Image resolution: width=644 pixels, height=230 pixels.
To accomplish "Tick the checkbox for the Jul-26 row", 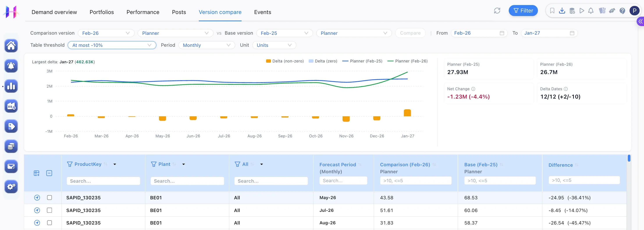I will [50, 210].
